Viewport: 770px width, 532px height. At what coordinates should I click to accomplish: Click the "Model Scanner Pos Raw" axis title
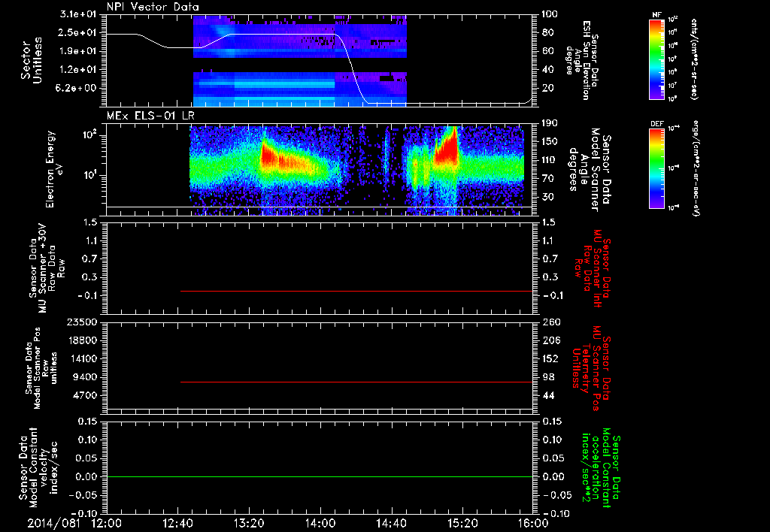pyautogui.click(x=41, y=368)
